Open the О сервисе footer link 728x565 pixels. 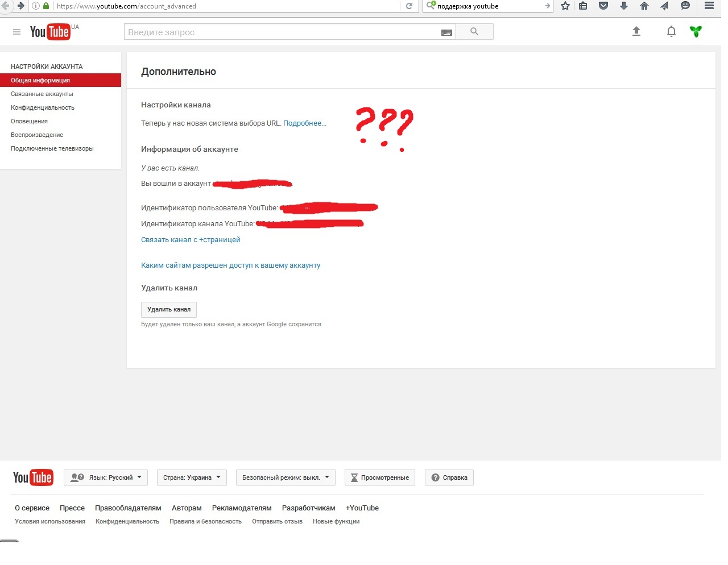coord(32,508)
